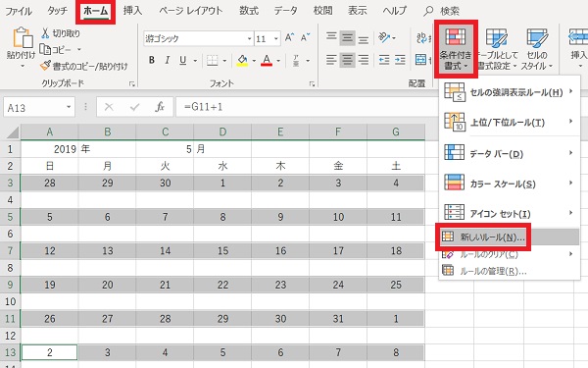Open the タッチ tab
This screenshot has height=368, width=588.
(x=57, y=11)
